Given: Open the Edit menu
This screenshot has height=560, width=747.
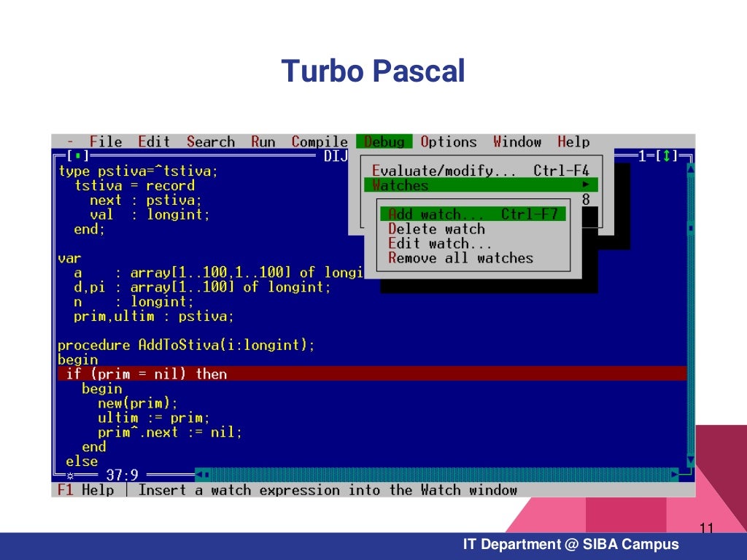Looking at the screenshot, I should 154,142.
